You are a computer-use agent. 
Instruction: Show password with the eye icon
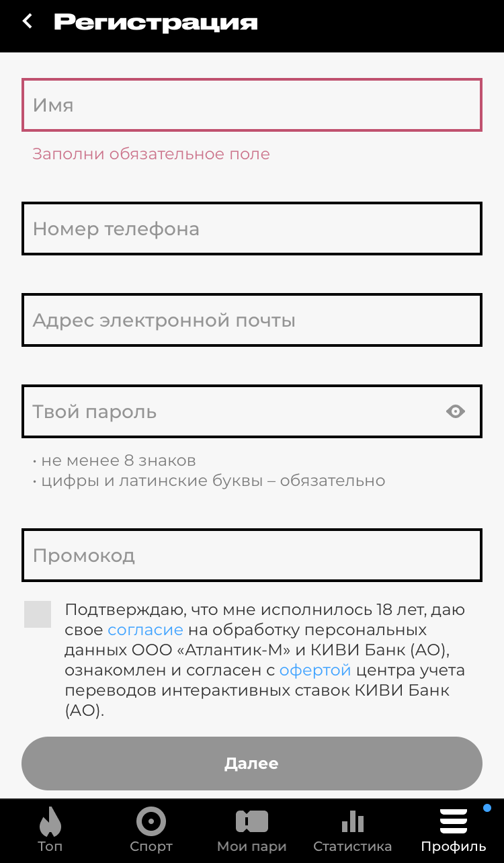coord(456,411)
